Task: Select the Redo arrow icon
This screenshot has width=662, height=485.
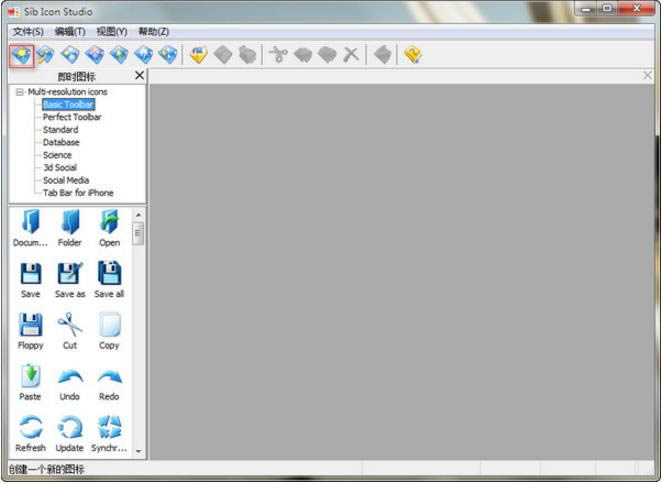Action: pyautogui.click(x=109, y=378)
